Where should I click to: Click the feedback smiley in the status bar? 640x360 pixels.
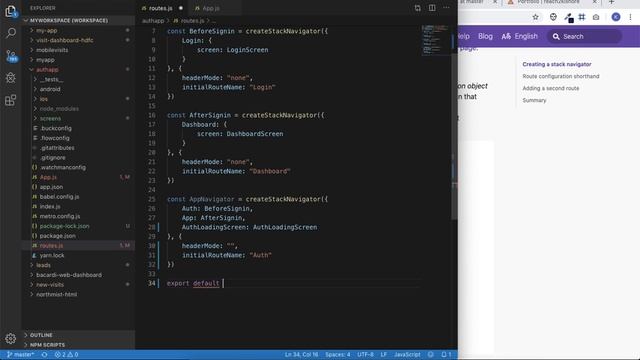[x=431, y=355]
